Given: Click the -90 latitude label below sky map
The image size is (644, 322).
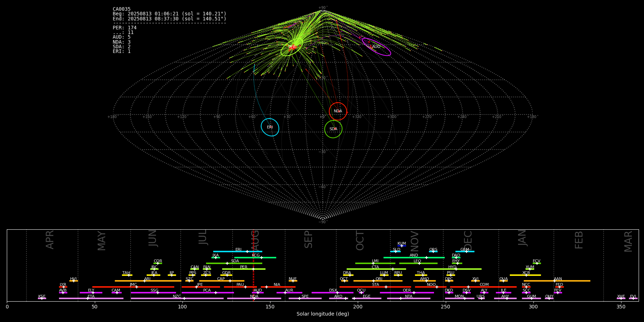Looking at the screenshot, I should tap(323, 222).
